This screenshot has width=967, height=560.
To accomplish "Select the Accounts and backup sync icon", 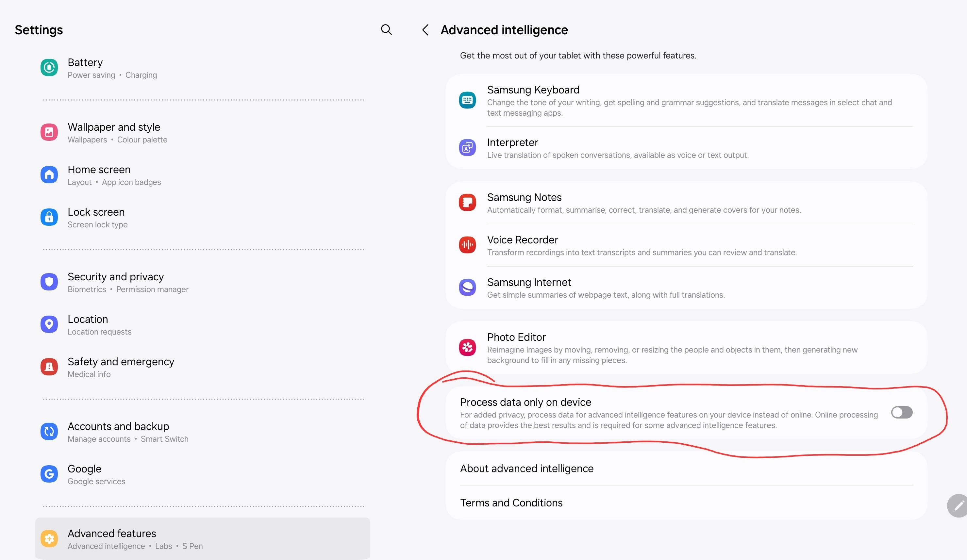I will 49,432.
